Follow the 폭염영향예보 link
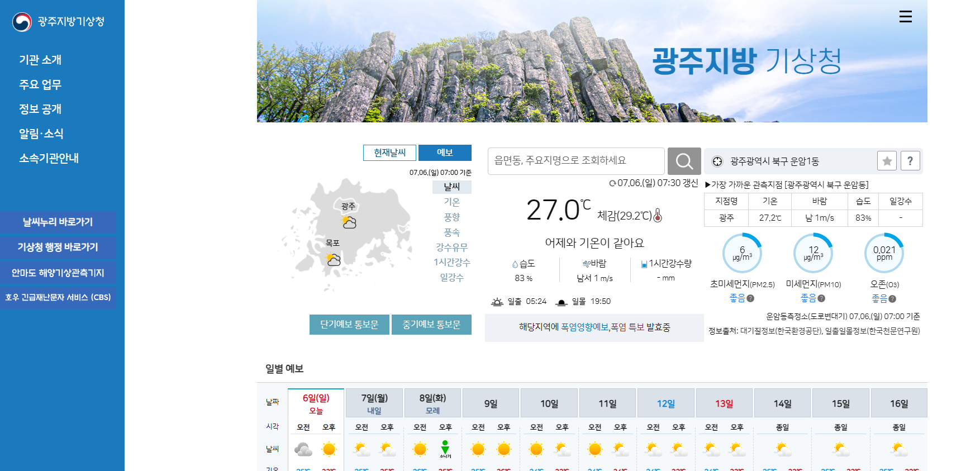The height and width of the screenshot is (471, 980). point(585,327)
